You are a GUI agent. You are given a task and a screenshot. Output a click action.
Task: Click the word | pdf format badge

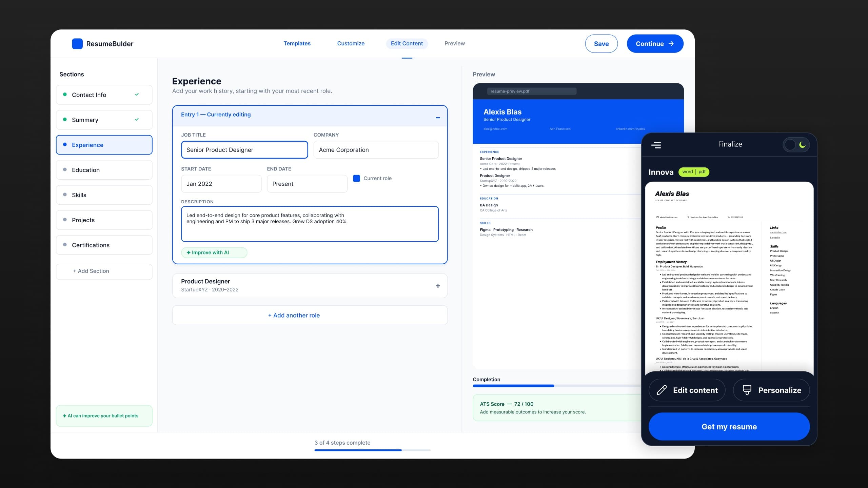(x=694, y=172)
